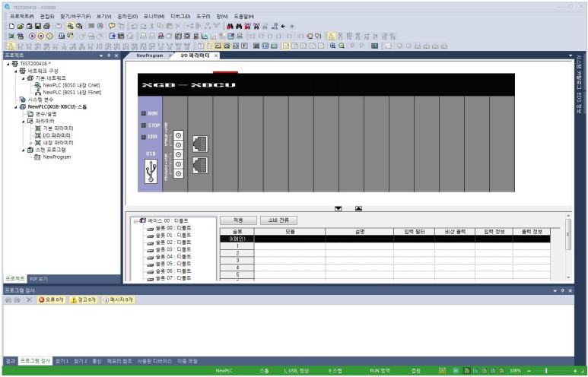Click the New Project icon in toolbar
This screenshot has height=377, width=588.
pos(11,27)
